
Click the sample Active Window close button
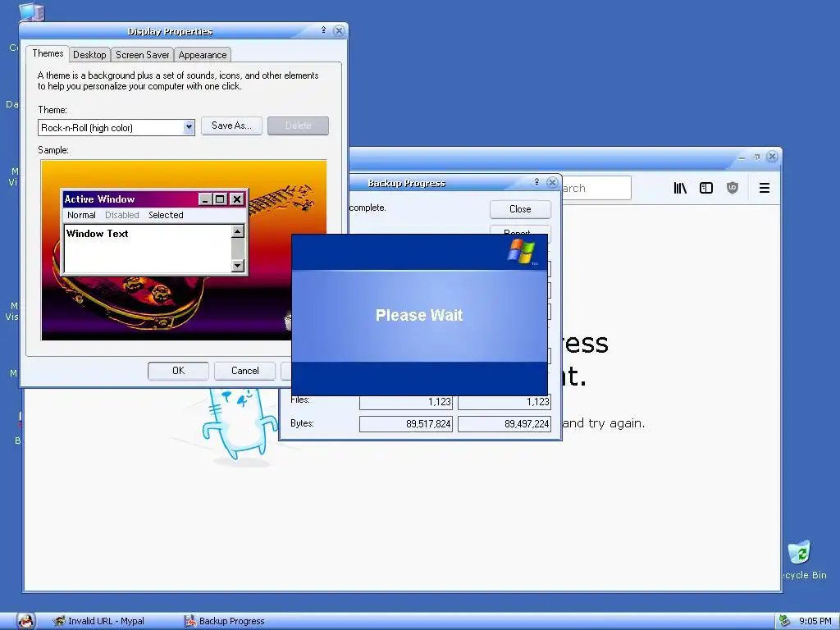237,199
